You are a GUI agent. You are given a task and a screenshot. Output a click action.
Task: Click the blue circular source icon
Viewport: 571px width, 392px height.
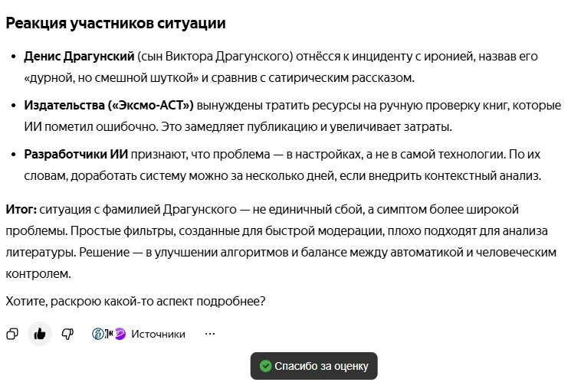(x=98, y=334)
